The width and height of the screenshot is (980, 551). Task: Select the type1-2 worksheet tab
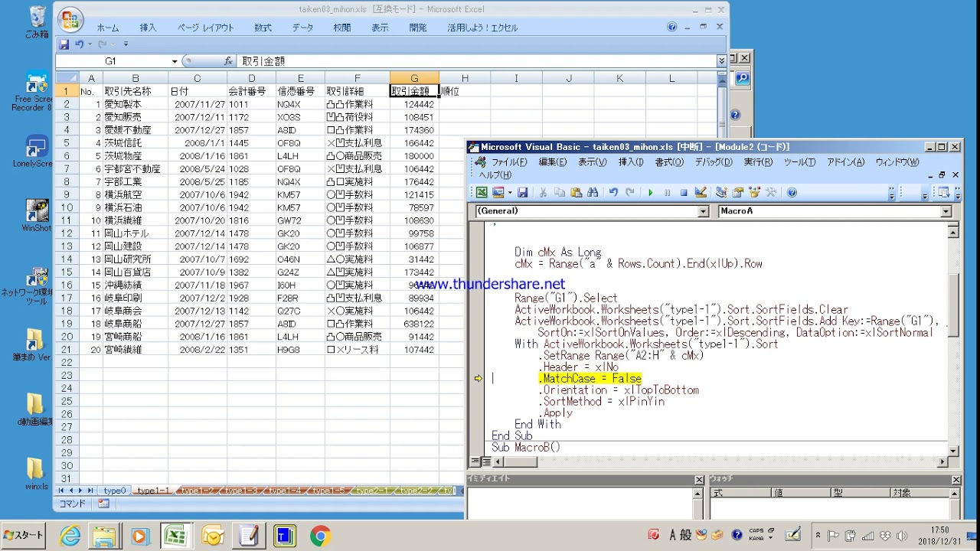click(x=198, y=491)
